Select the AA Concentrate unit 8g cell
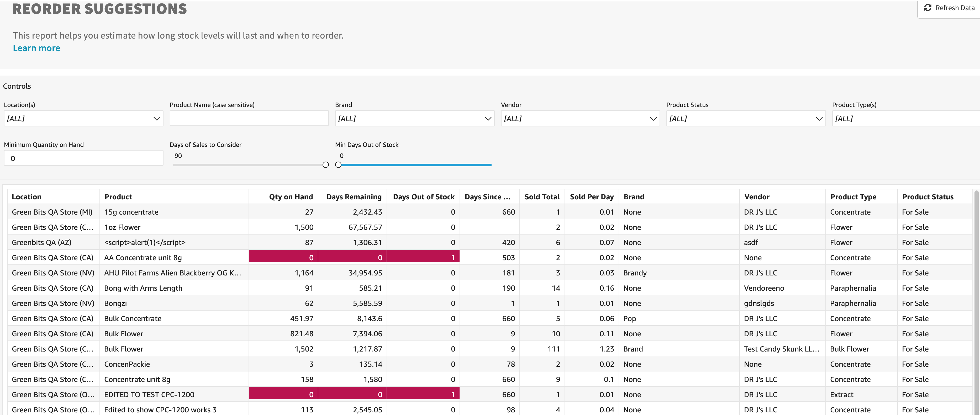The image size is (980, 415). [x=174, y=258]
